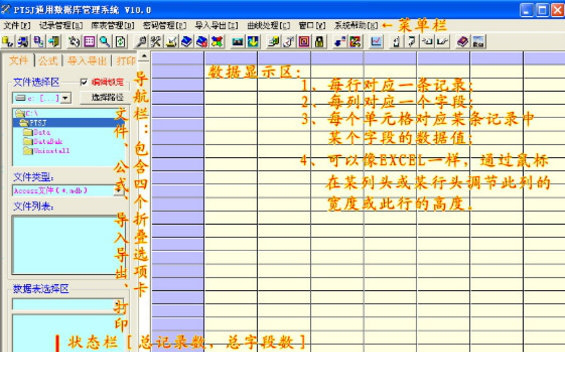
Task: Click the landscape picture toolbar icon
Action: [x=478, y=42]
